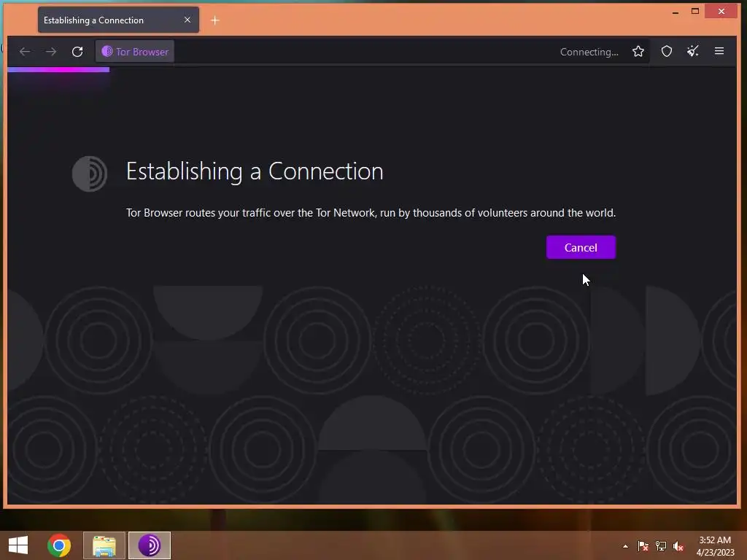
Task: Click the Tor onion logo beside heading
Action: [x=90, y=174]
